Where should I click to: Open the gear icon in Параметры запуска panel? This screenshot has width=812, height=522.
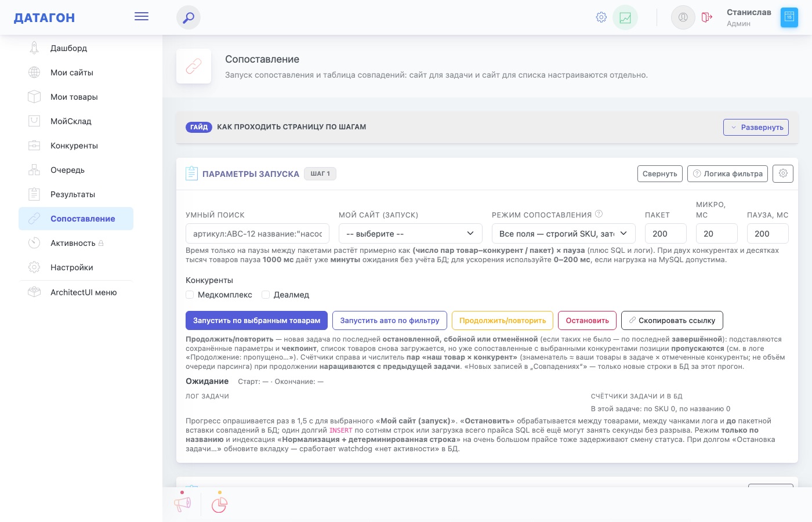pyautogui.click(x=783, y=173)
